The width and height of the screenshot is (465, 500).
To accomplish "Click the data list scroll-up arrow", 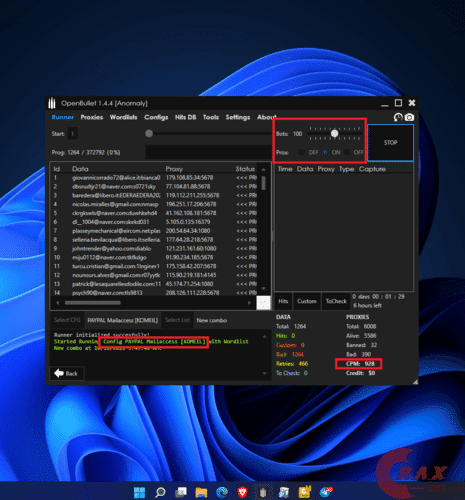I will [264, 169].
